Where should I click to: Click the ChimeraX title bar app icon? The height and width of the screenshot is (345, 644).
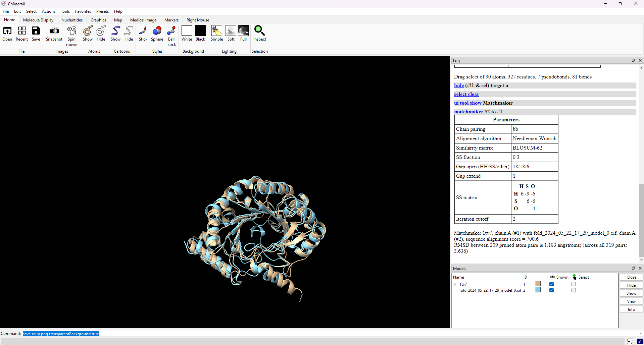(3, 4)
